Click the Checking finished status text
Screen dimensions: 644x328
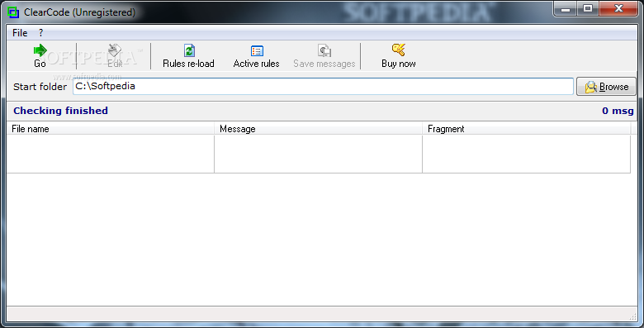coord(61,111)
